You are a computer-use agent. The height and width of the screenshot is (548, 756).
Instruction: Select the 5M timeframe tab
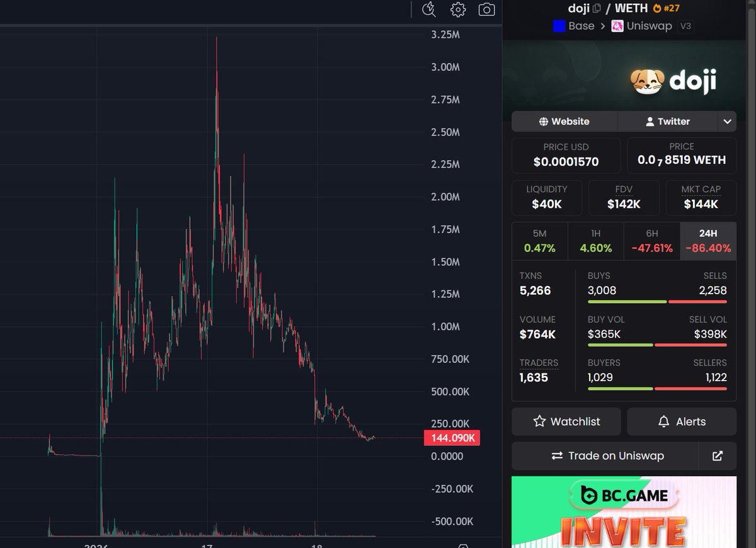point(540,241)
